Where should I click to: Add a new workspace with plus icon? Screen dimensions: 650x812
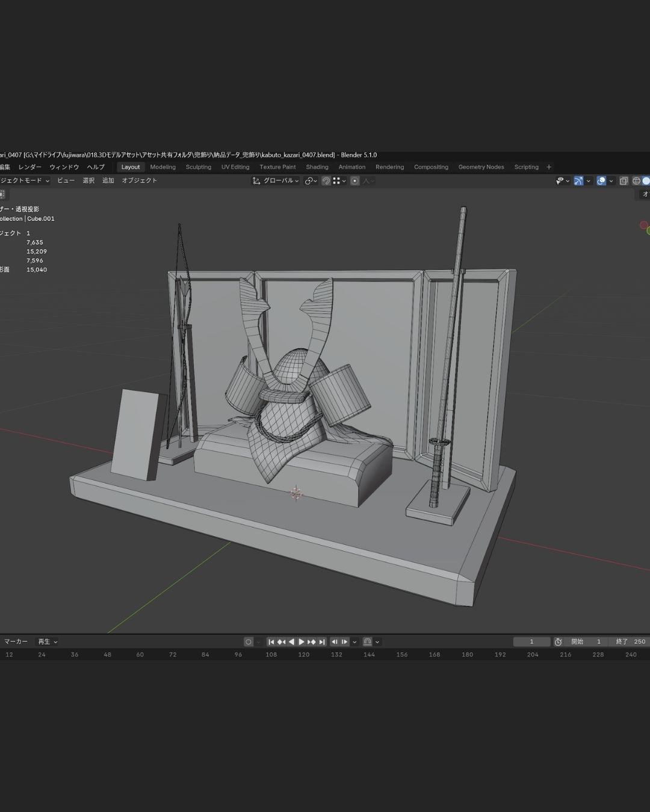pos(548,167)
